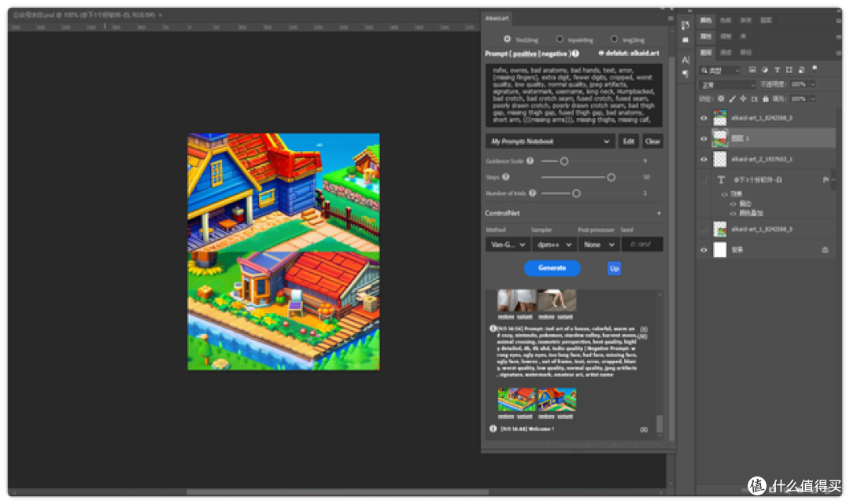The width and height of the screenshot is (850, 504).
Task: Open the Post-processor None dropdown
Action: click(x=598, y=245)
